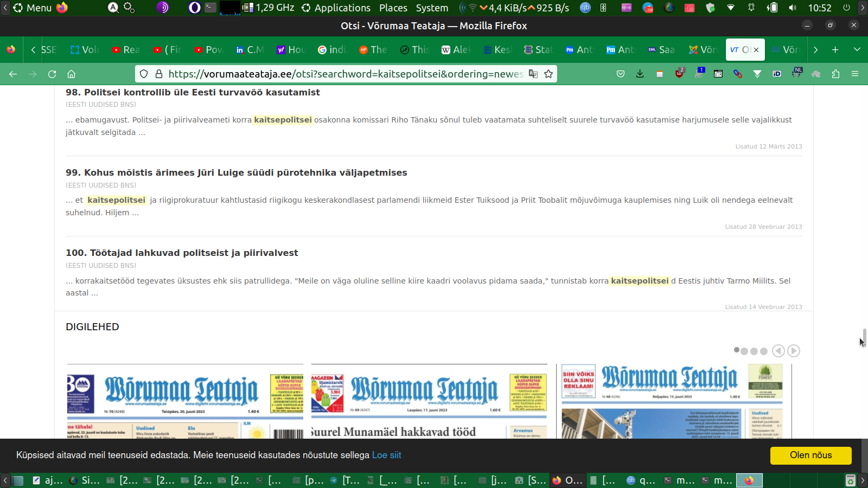Open the Firefox downloads panel
Viewport: 868px width, 488px height.
point(640,74)
